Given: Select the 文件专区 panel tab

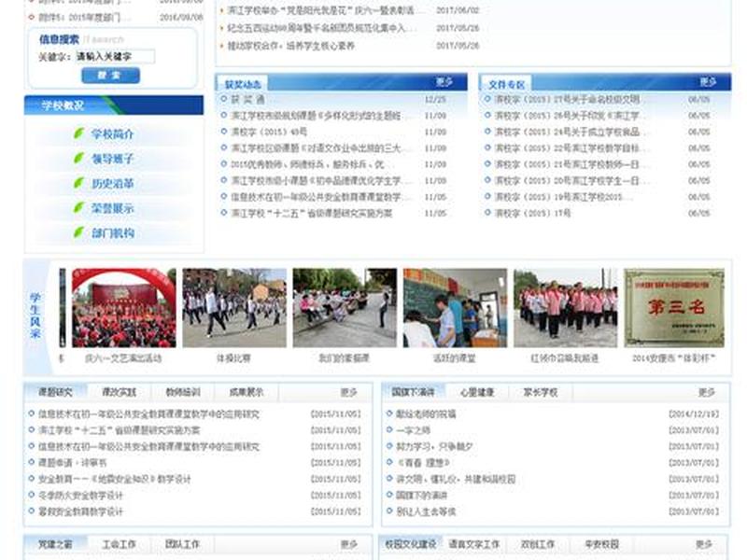Looking at the screenshot, I should (506, 85).
